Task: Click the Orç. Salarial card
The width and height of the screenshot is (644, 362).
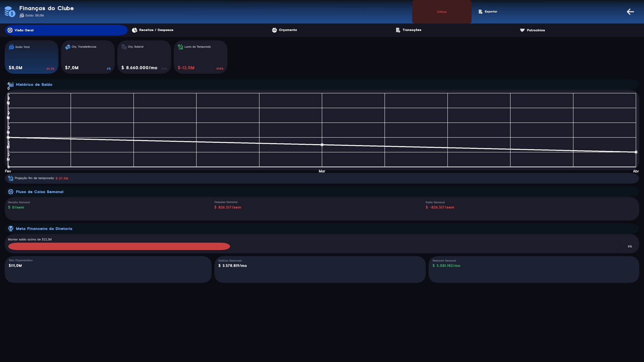Action: (x=144, y=57)
